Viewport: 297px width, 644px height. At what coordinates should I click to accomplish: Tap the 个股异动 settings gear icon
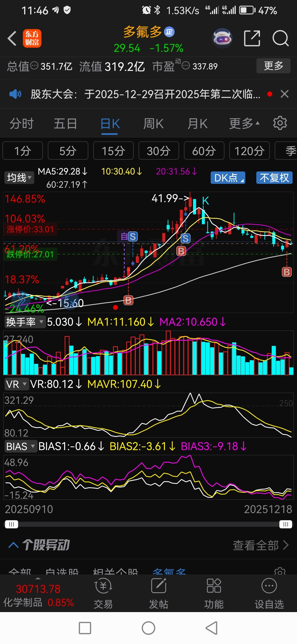280,571
